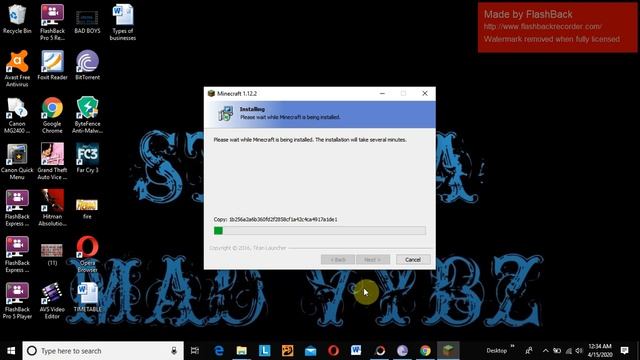Image resolution: width=640 pixels, height=360 pixels.
Task: Select ByteFence Anti-Malware desktop icon
Action: (87, 115)
